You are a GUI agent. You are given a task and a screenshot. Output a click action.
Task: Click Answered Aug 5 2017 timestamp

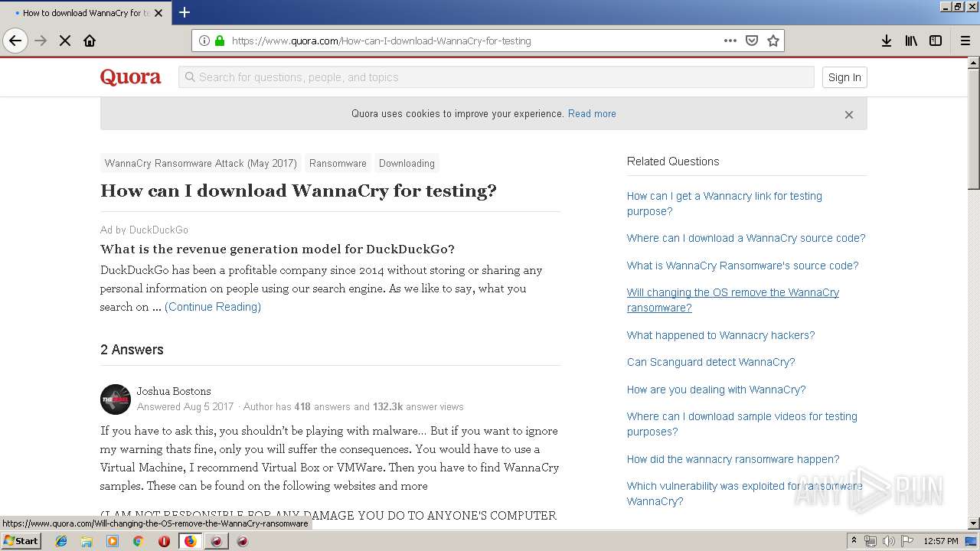tap(185, 407)
